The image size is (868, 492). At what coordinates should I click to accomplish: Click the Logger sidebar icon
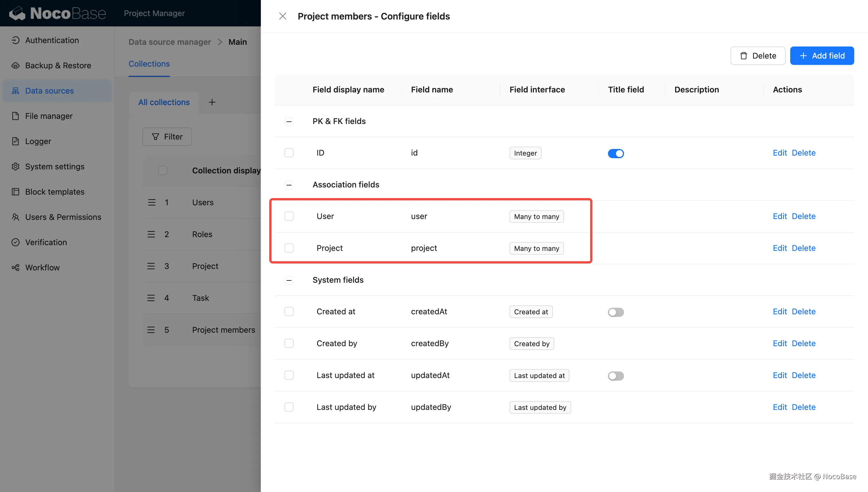pos(15,141)
